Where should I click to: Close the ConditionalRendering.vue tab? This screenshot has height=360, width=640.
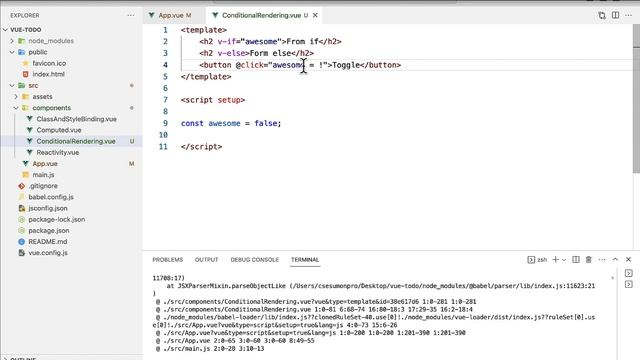pyautogui.click(x=315, y=15)
